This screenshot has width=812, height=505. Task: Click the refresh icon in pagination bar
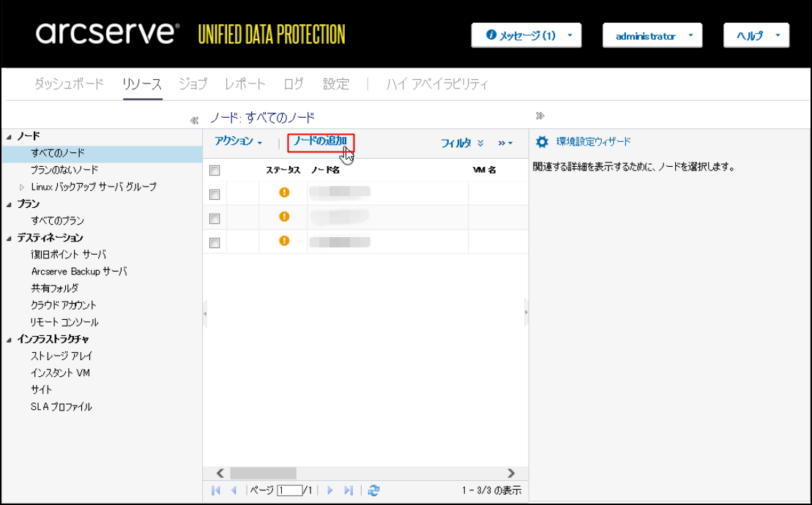pos(373,490)
